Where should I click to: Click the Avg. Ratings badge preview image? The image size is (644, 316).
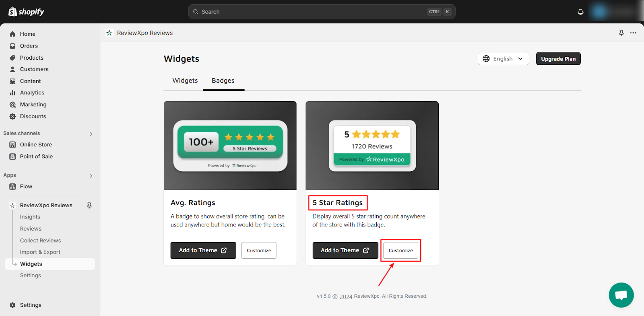click(230, 146)
